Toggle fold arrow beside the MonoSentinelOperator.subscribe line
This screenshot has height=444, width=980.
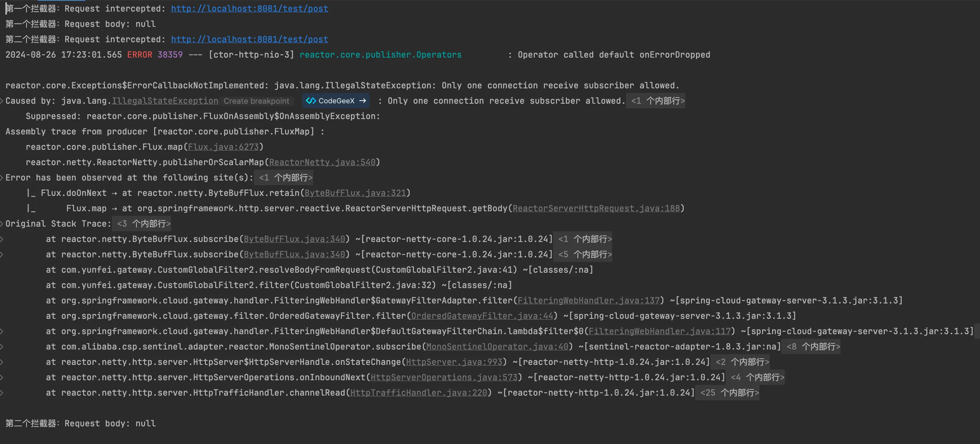click(x=2, y=346)
